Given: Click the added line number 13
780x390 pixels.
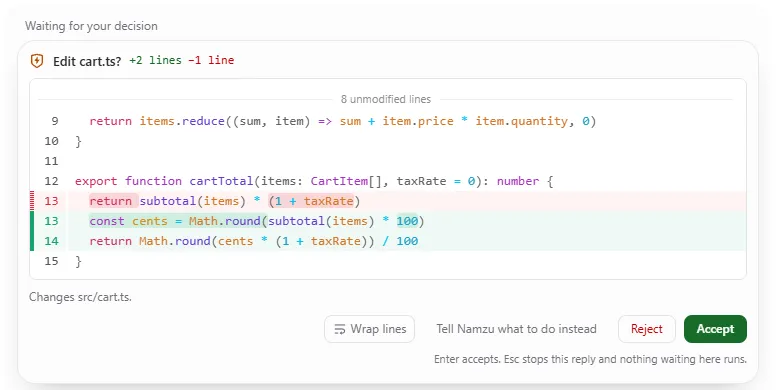Looking at the screenshot, I should [x=51, y=221].
